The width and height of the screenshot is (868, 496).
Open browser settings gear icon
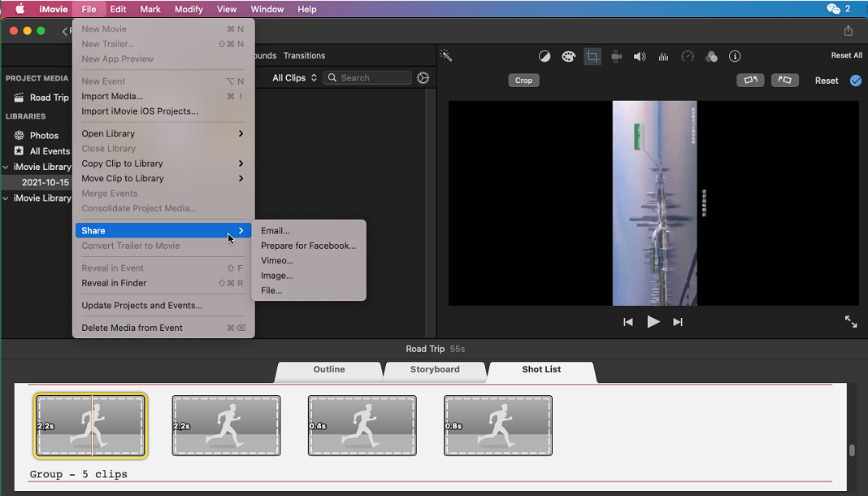[423, 78]
